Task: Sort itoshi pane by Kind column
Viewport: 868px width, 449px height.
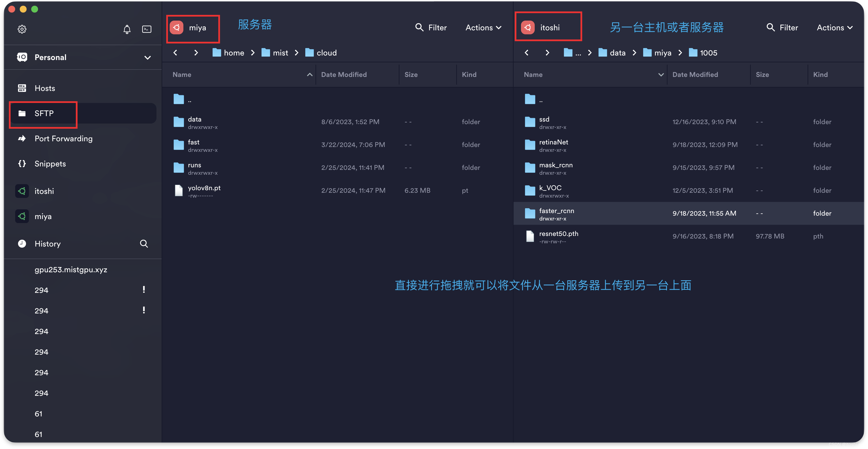Action: 836,75
